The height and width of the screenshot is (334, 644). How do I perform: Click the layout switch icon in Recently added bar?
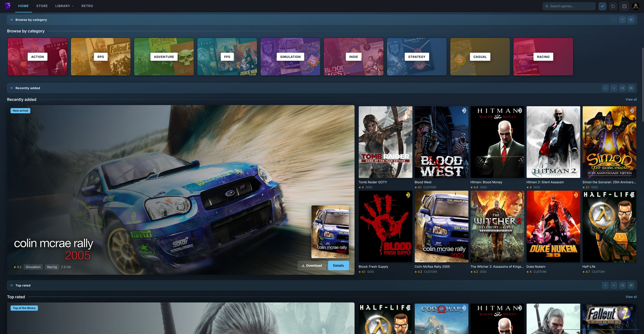tap(623, 88)
